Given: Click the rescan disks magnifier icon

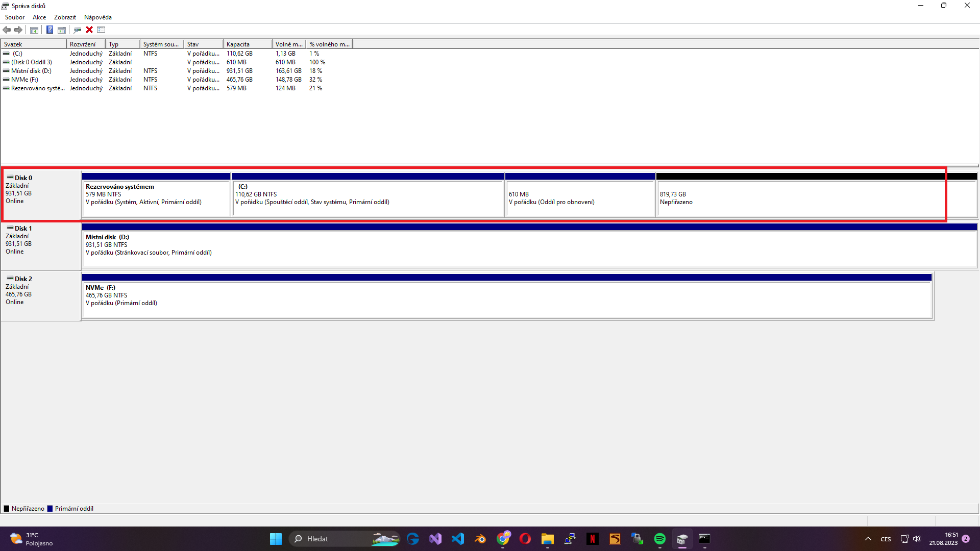Looking at the screenshot, I should [x=78, y=30].
